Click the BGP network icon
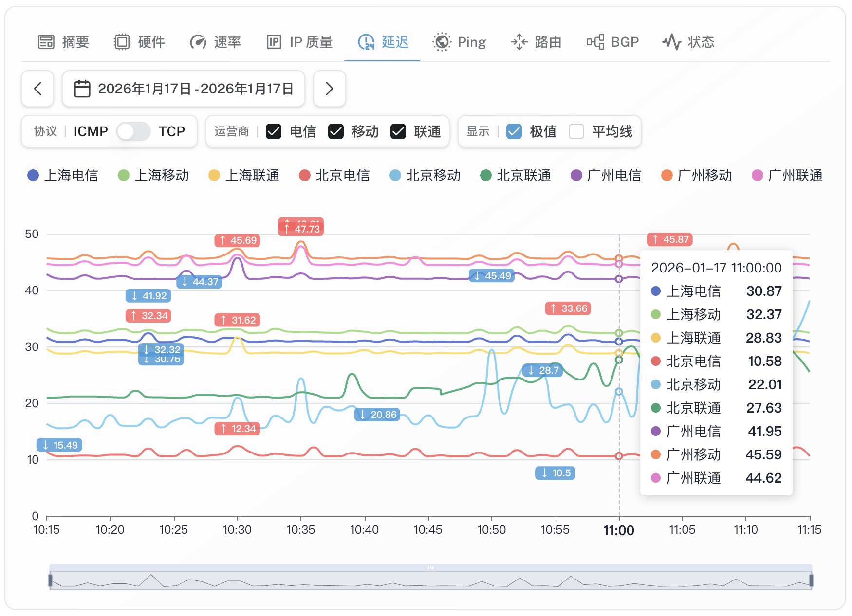This screenshot has height=616, width=852. (595, 42)
